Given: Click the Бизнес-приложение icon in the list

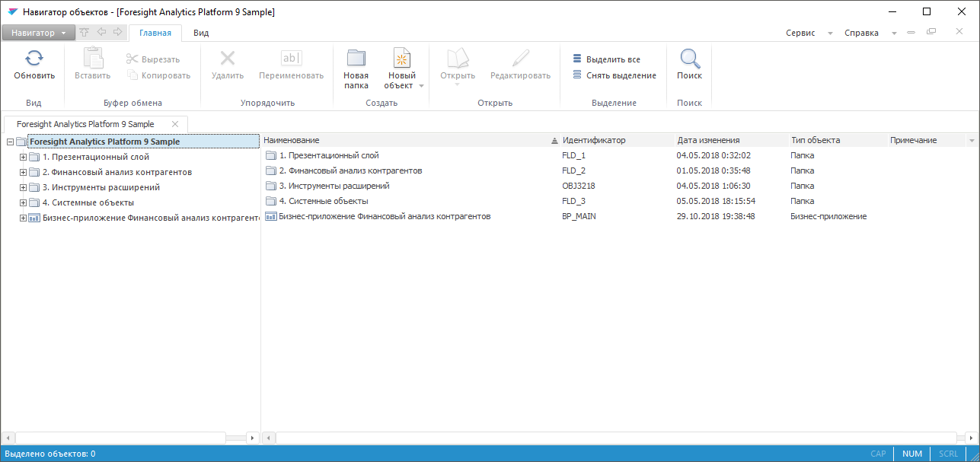Looking at the screenshot, I should point(271,216).
